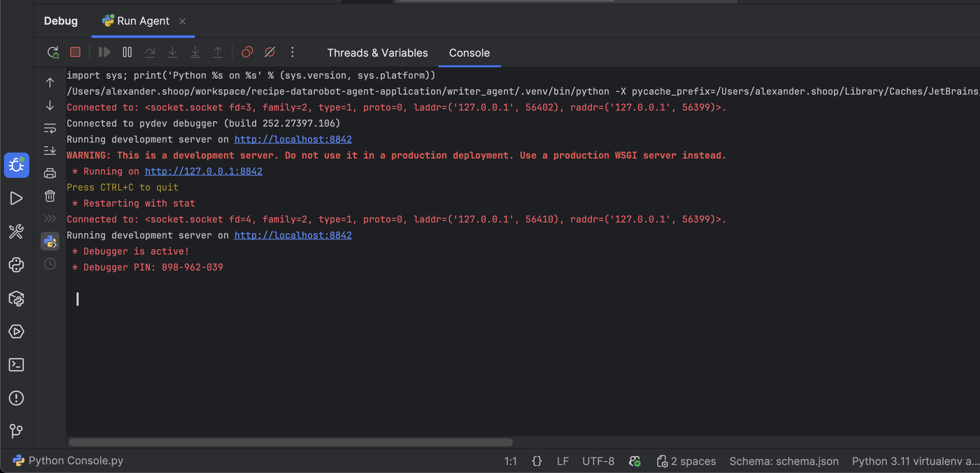Click the horizontal console scrollbar

pyautogui.click(x=291, y=442)
